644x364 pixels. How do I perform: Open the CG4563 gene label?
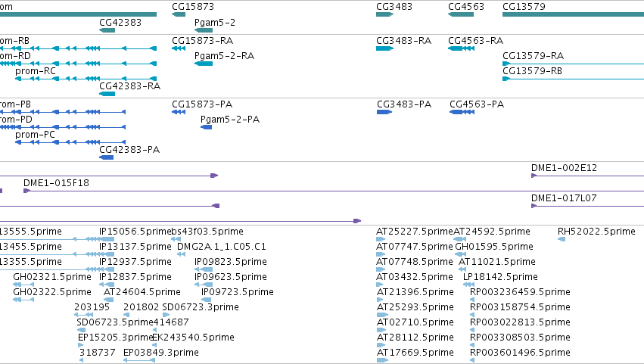(466, 7)
